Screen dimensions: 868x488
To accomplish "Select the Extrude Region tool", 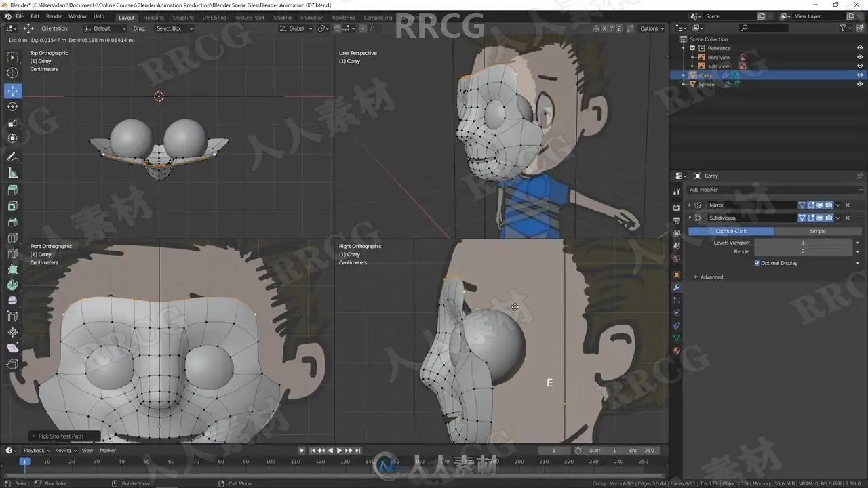I will click(x=13, y=190).
